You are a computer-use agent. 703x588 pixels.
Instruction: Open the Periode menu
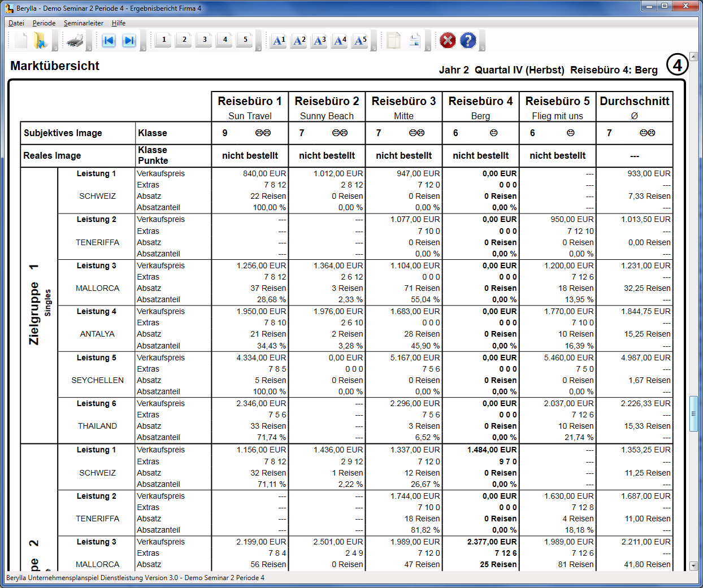[44, 23]
